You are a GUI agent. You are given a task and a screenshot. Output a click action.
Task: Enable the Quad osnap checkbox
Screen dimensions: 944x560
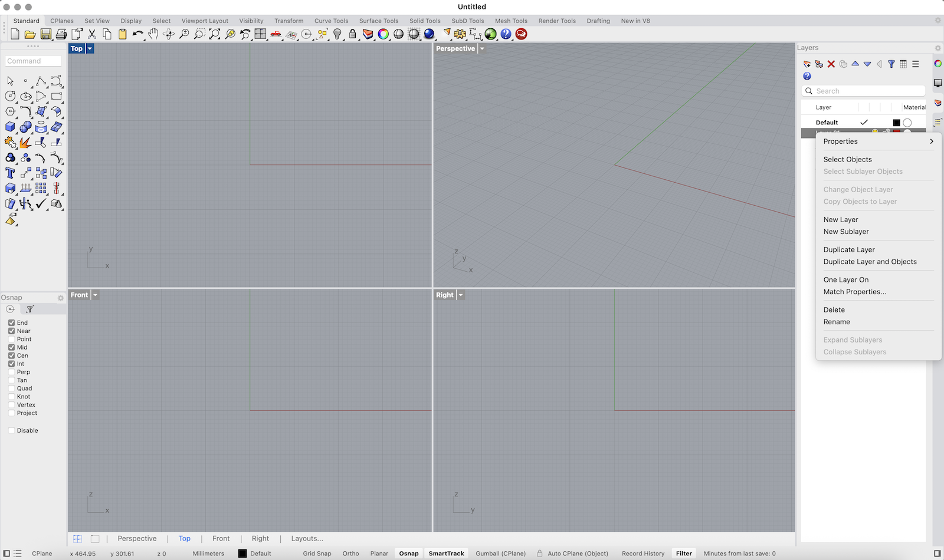pos(11,388)
